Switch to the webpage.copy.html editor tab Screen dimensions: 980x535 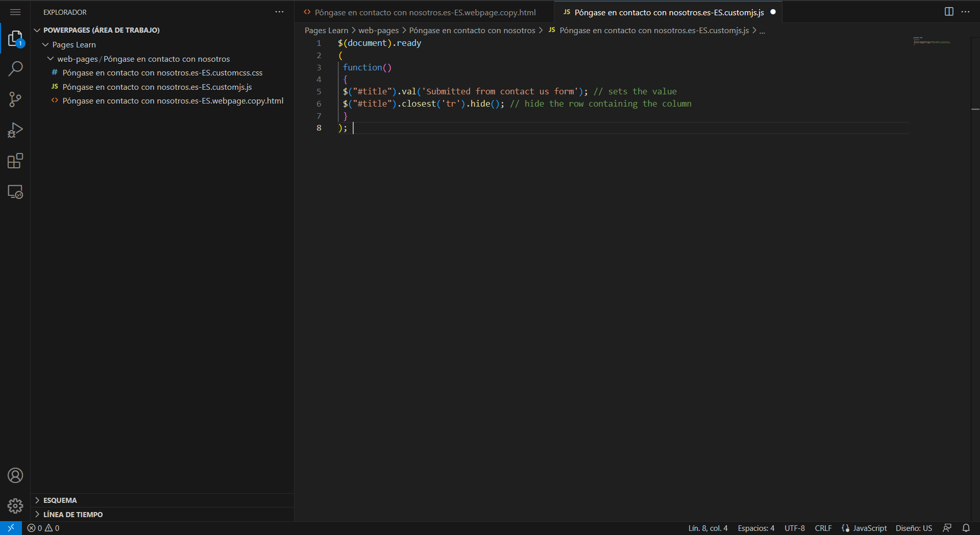click(x=425, y=12)
